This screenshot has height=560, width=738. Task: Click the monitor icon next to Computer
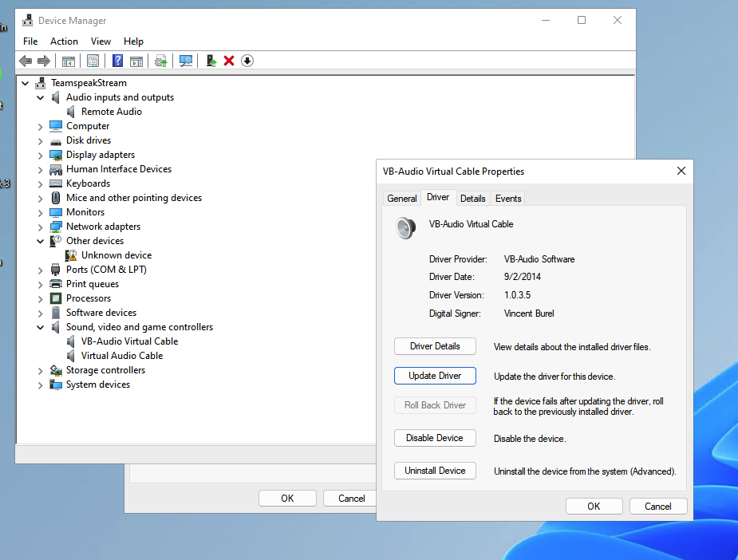[x=56, y=126]
